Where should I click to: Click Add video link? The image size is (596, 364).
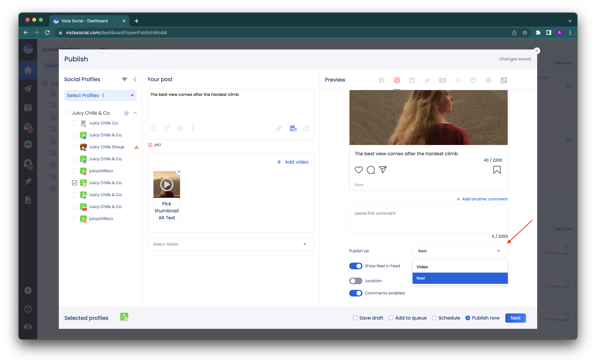tap(293, 162)
